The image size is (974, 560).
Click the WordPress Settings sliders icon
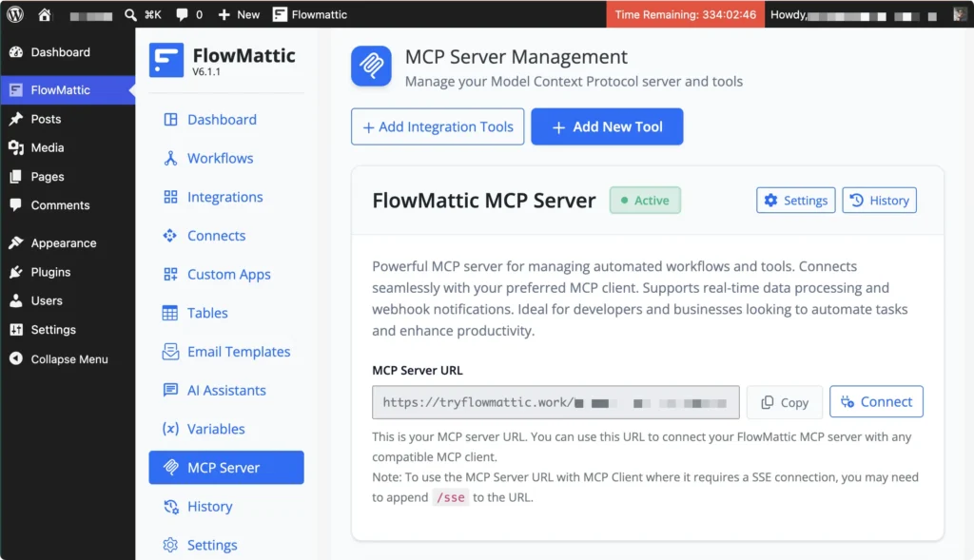click(16, 330)
